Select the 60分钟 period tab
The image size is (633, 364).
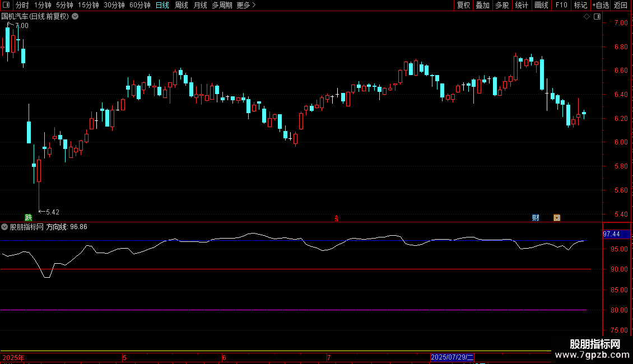pyautogui.click(x=140, y=5)
